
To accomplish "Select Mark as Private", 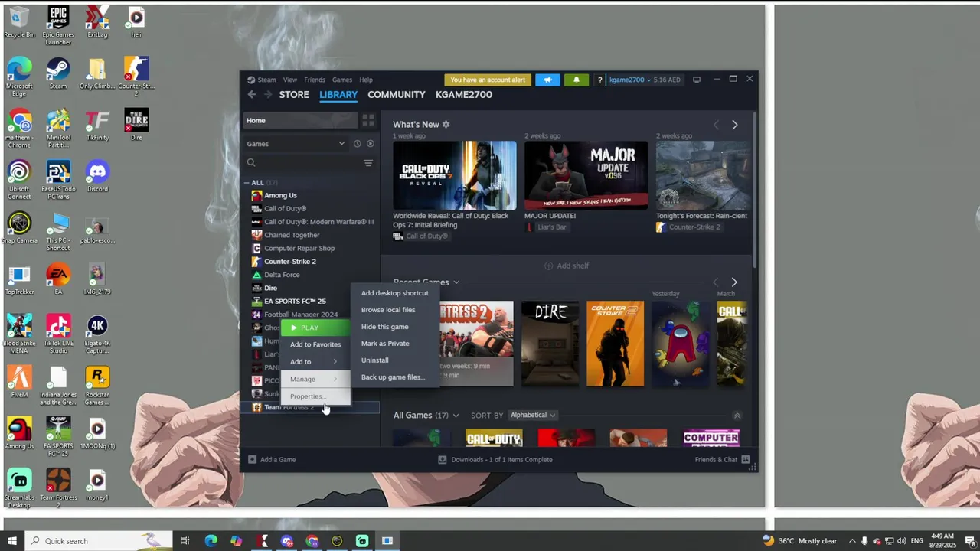I will click(385, 344).
